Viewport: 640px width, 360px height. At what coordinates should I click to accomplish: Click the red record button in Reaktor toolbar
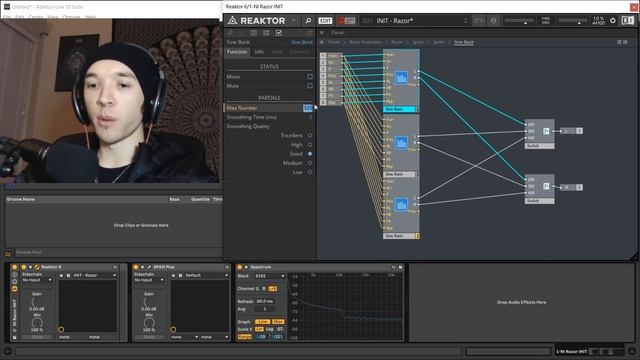[x=341, y=20]
